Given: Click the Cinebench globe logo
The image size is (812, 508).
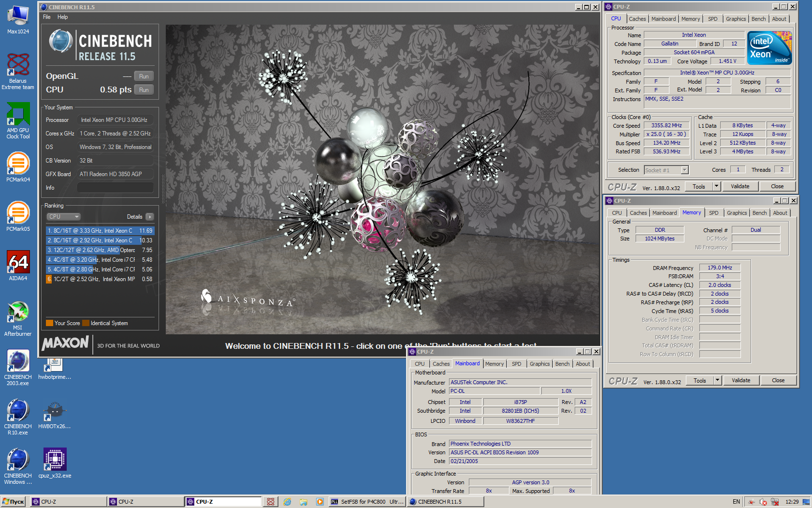Looking at the screenshot, I should pos(61,41).
